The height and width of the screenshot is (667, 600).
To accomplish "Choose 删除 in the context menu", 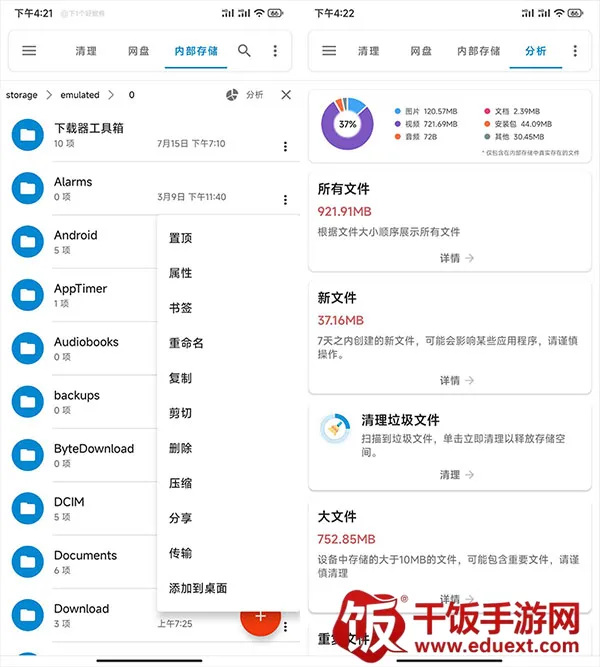I will 180,448.
